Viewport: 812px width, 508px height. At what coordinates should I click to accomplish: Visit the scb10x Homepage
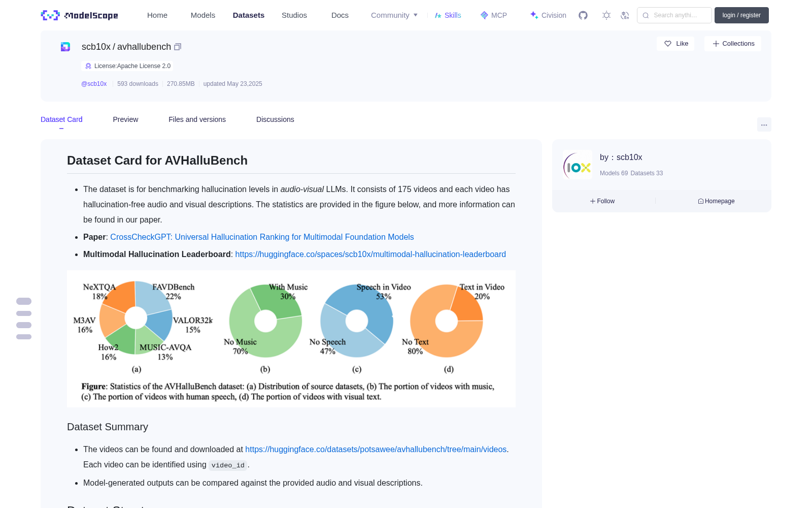click(716, 201)
